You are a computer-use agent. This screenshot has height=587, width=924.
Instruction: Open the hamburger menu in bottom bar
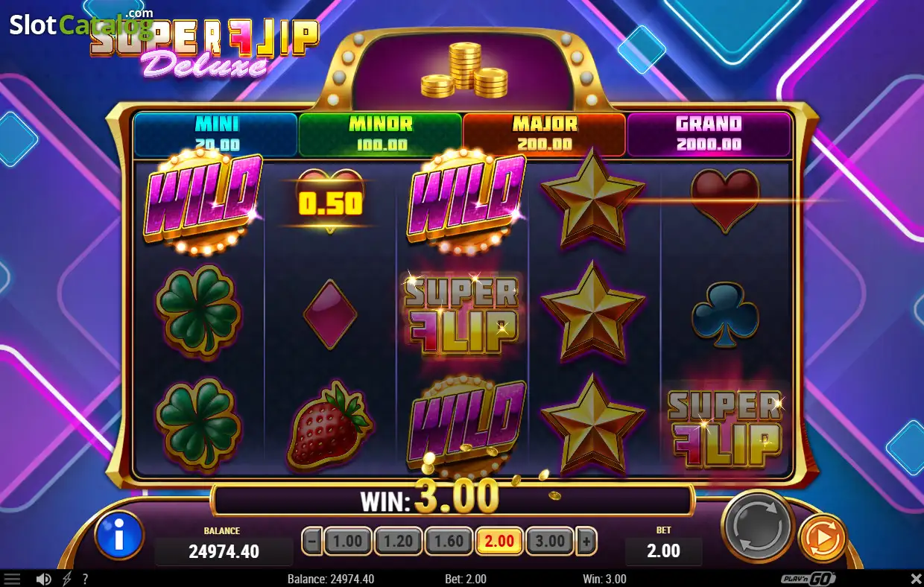pos(12,579)
